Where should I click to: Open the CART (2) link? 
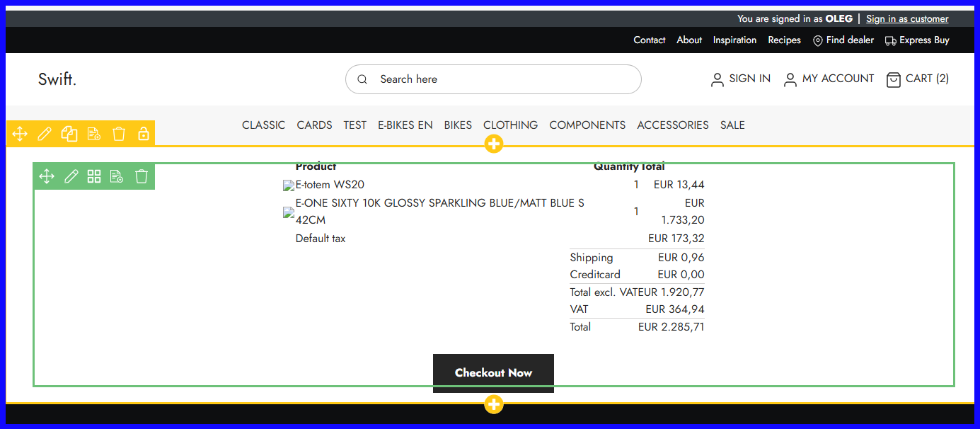point(918,79)
